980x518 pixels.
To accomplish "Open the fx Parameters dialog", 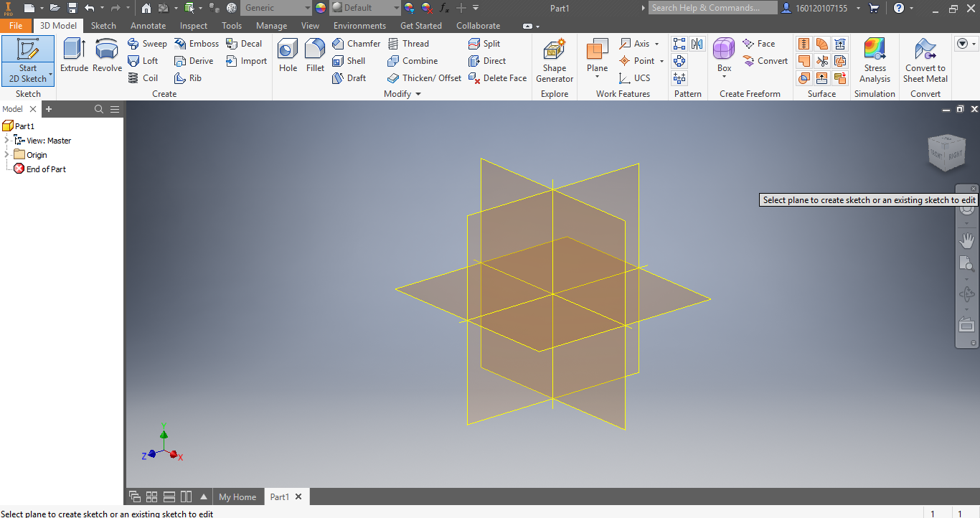I will click(x=445, y=8).
